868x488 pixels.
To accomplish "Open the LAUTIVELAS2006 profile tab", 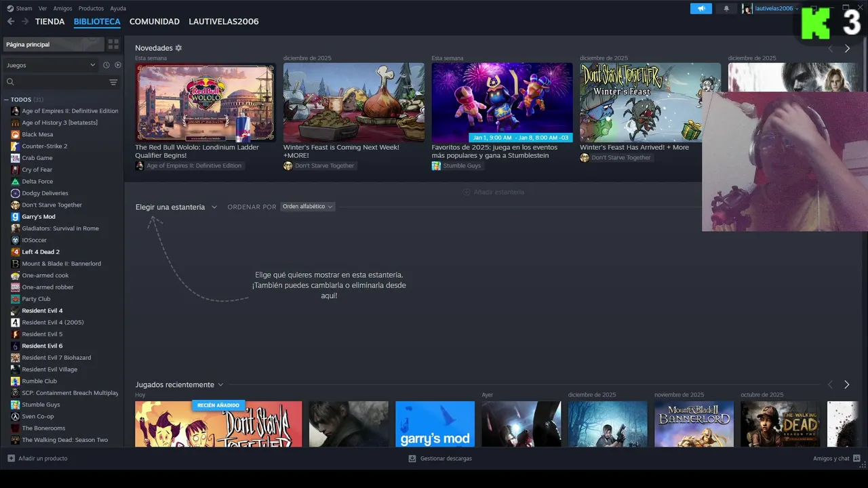I will 224,22.
